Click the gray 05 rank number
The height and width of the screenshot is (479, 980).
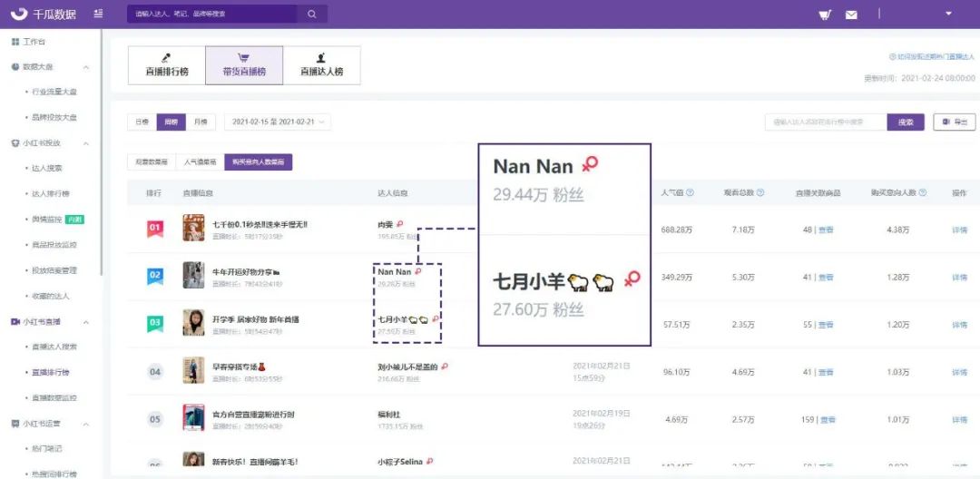[155, 420]
